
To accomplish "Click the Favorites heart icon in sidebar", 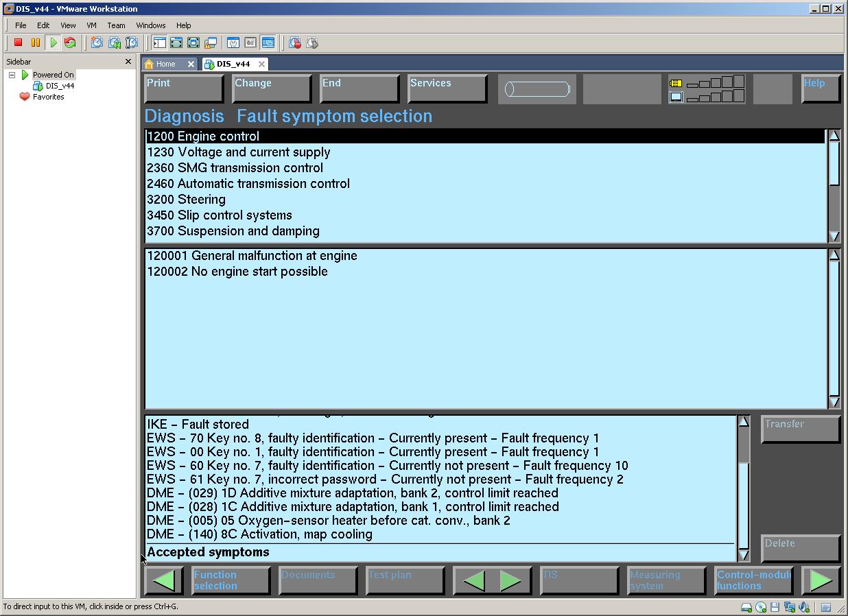I will (25, 97).
